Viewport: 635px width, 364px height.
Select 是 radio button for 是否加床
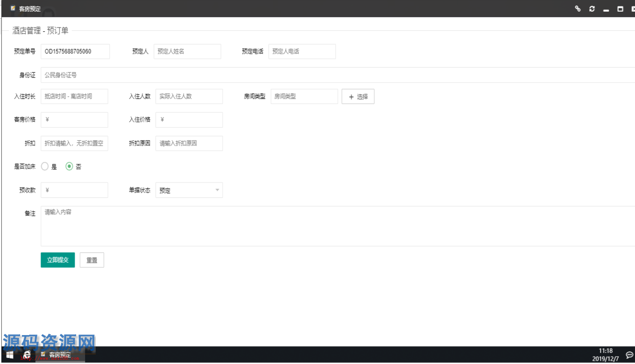click(45, 167)
